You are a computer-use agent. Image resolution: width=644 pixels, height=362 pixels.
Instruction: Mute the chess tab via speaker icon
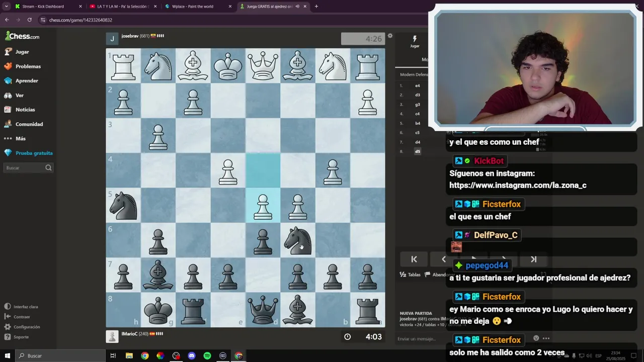[297, 7]
